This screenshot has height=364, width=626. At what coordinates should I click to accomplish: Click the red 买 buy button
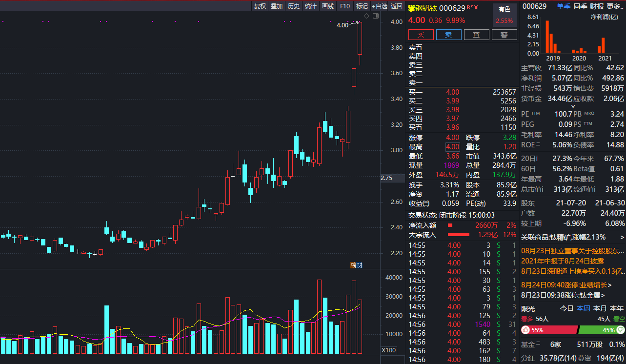(x=421, y=35)
